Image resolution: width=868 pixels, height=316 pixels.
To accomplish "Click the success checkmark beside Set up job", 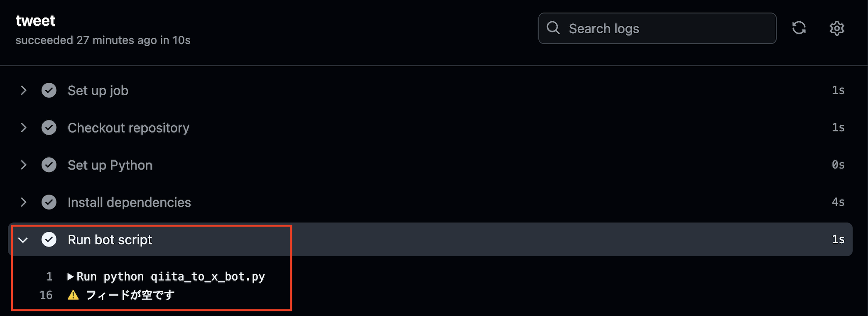I will (x=49, y=90).
